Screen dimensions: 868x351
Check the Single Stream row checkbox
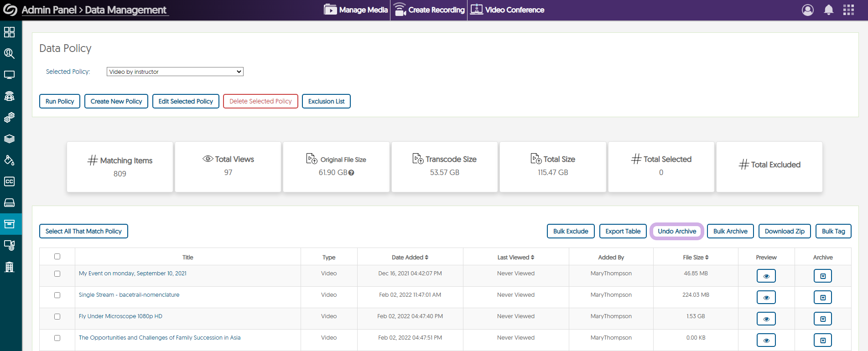[57, 295]
